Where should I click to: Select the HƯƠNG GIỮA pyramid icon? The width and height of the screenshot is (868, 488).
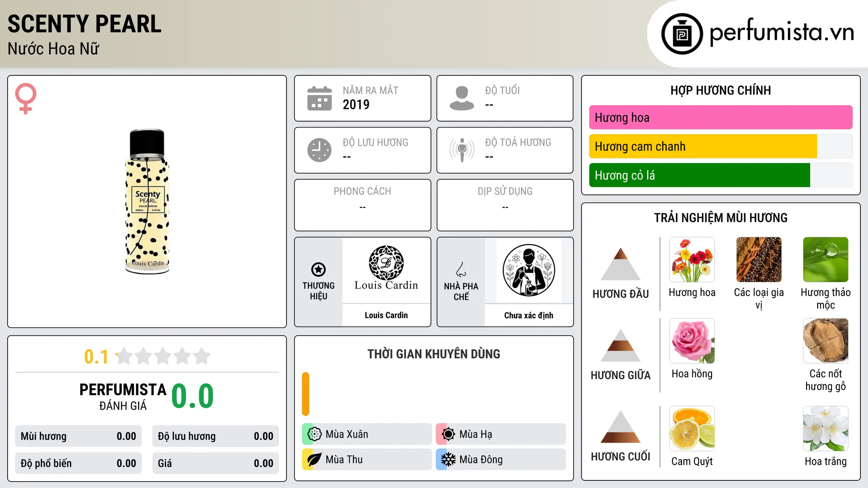620,345
